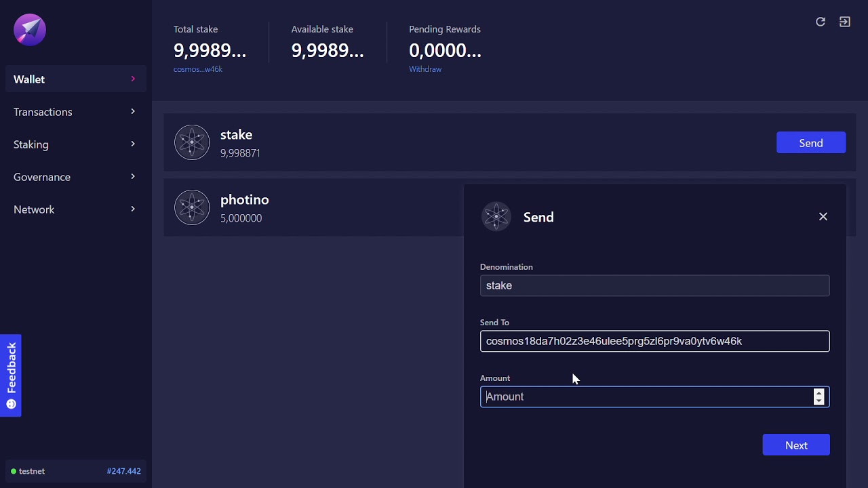Click the Feedback smiley icon
The width and height of the screenshot is (868, 488).
click(x=11, y=404)
